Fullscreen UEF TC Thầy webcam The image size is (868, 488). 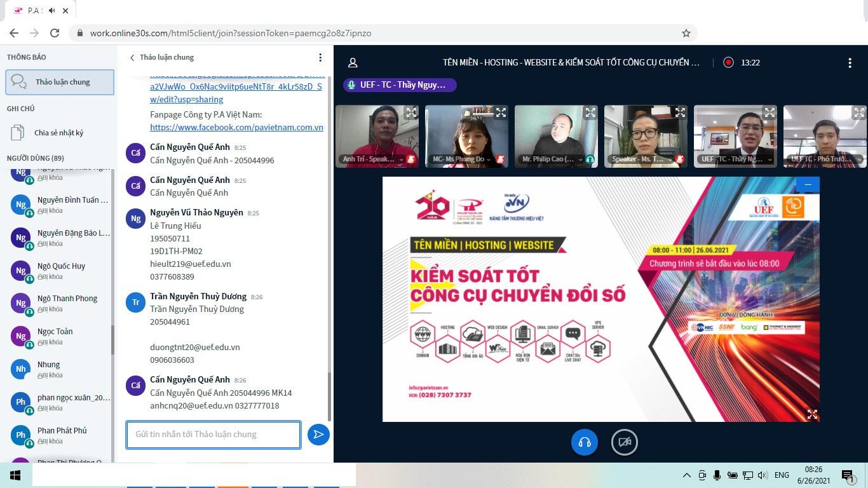[770, 112]
